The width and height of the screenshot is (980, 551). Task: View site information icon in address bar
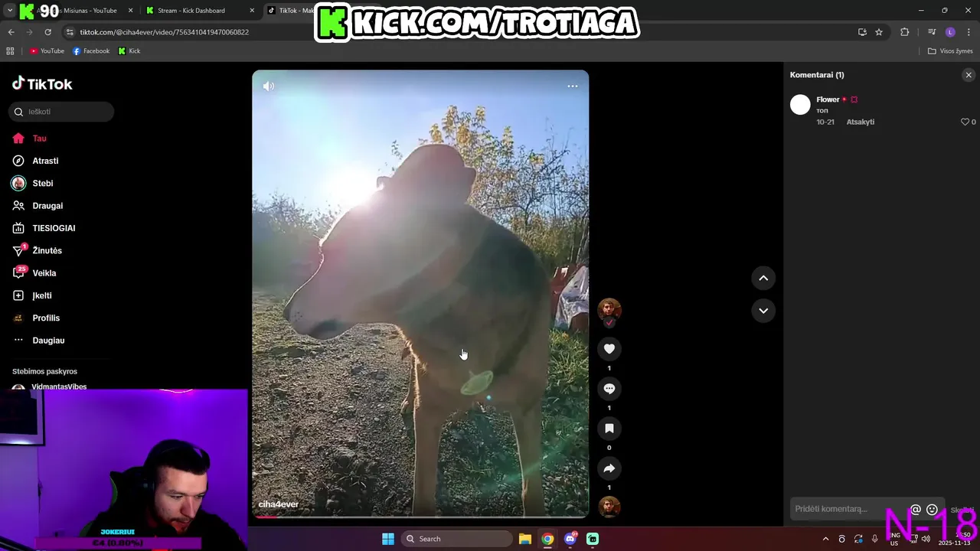coord(70,32)
